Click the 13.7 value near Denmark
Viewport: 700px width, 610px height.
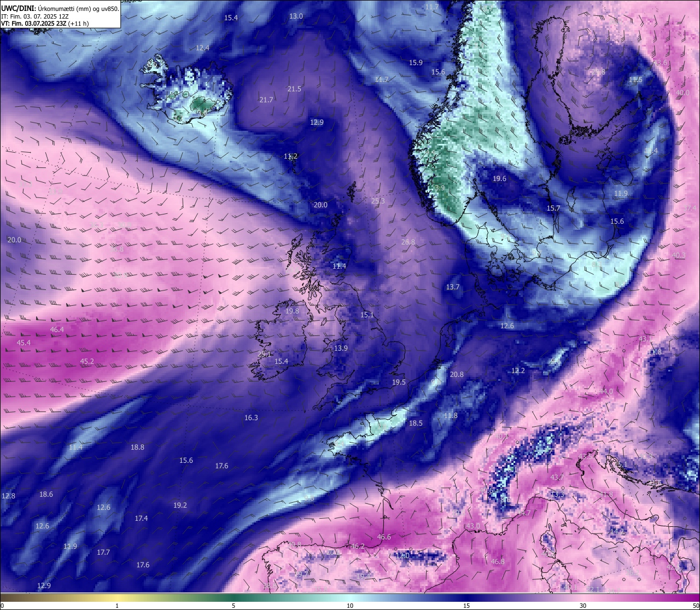(x=453, y=287)
